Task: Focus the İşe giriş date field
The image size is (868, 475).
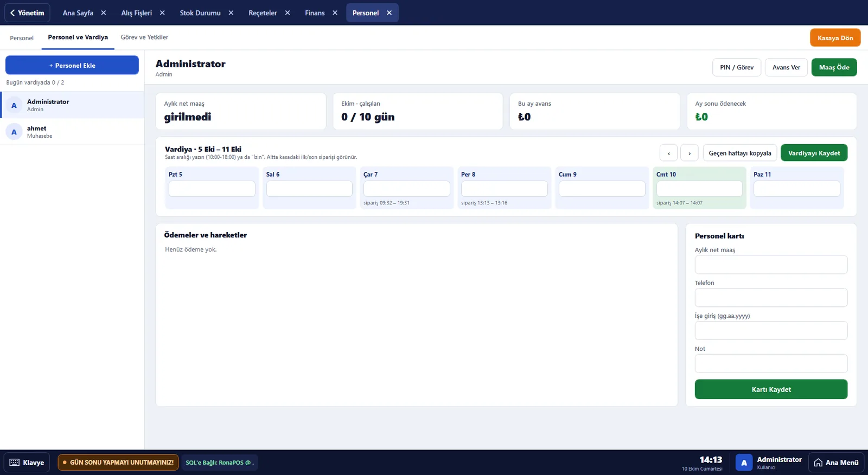Action: pos(771,331)
